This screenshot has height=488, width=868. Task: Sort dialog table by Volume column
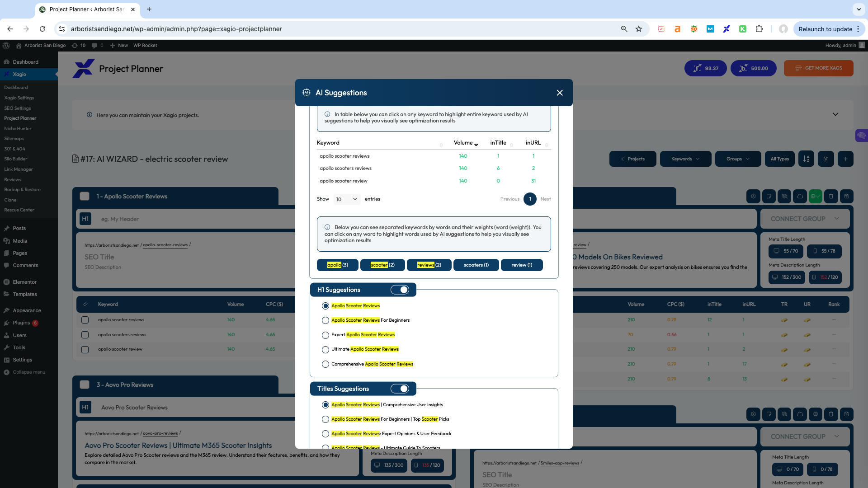[x=466, y=143]
